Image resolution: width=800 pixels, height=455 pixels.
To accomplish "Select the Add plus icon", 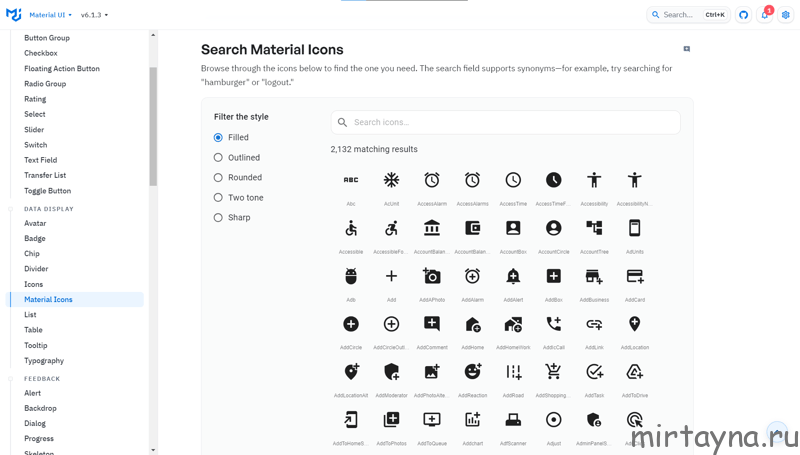I will (391, 276).
